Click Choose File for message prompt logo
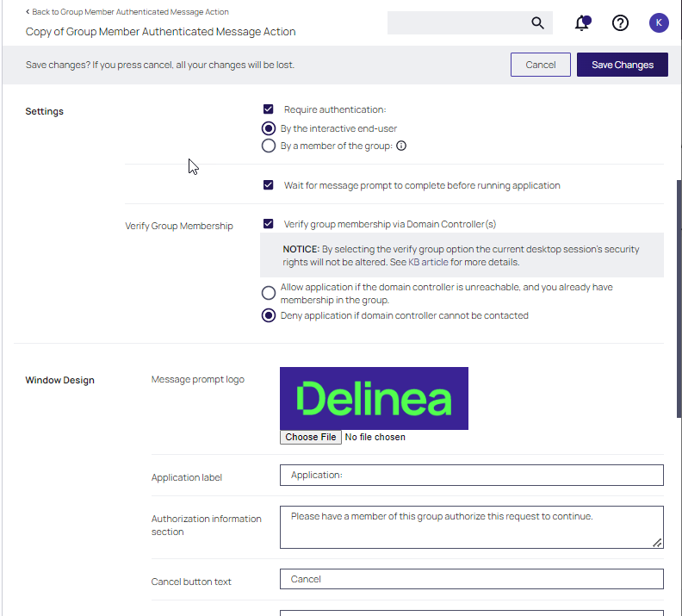This screenshot has width=682, height=616. (311, 437)
